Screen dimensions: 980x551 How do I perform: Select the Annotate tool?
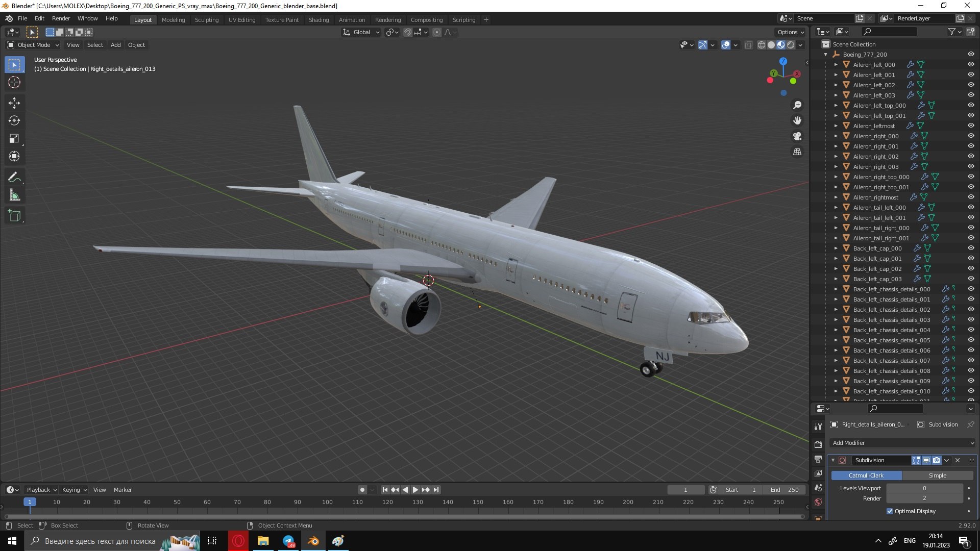tap(14, 178)
